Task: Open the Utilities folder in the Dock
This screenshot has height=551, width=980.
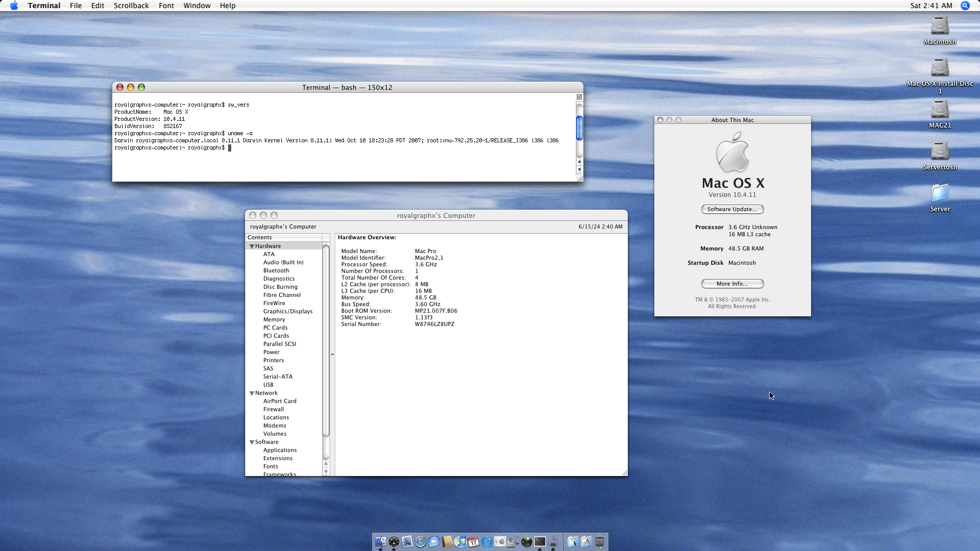Action: (573, 542)
